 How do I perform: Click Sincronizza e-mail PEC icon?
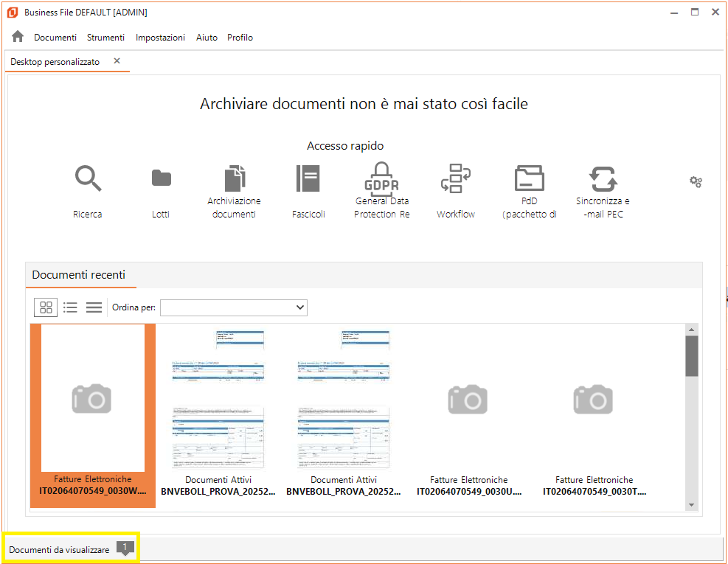(x=603, y=178)
